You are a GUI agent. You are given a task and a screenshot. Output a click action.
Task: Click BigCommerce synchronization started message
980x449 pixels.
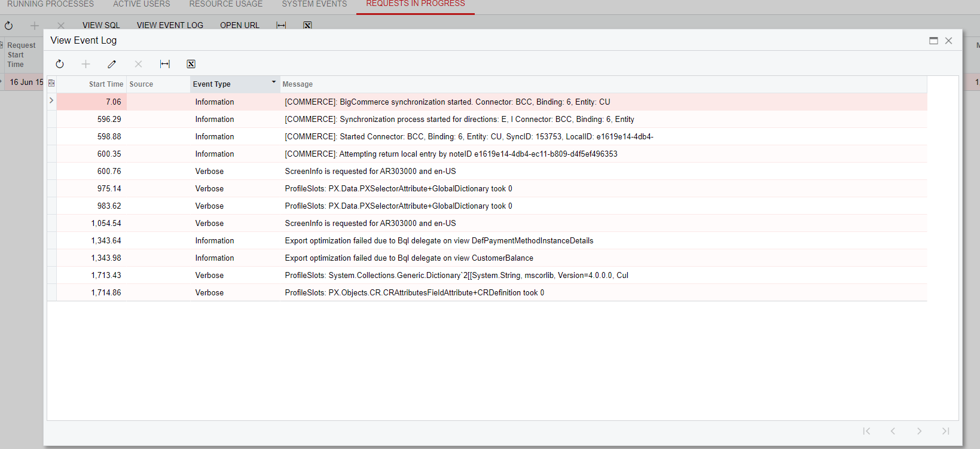tap(447, 102)
